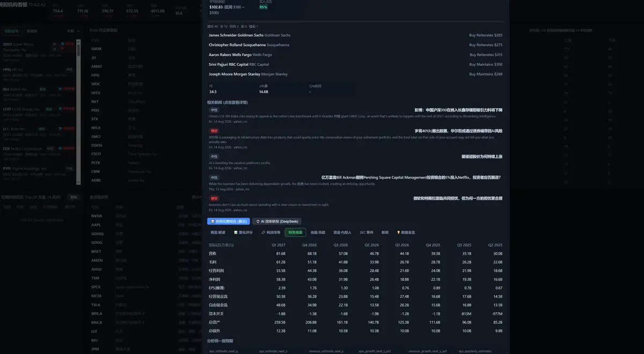Open the Bill Ackman Pershing Square Netflix headline

411,177
